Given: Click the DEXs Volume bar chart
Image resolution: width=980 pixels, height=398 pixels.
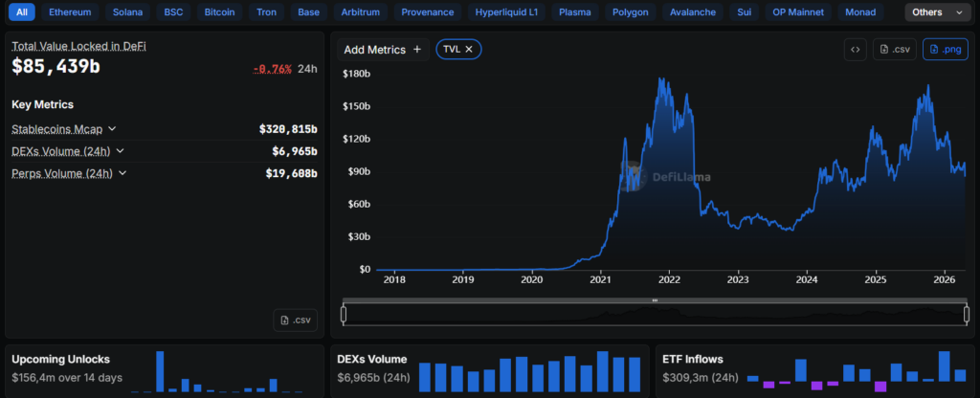Looking at the screenshot, I should tap(529, 371).
